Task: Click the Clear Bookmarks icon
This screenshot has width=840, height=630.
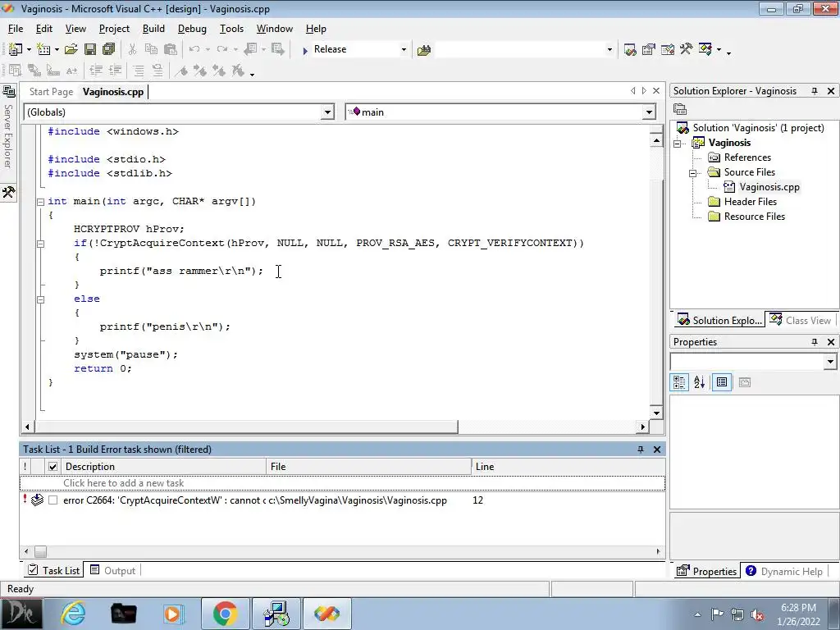Action: [x=238, y=71]
